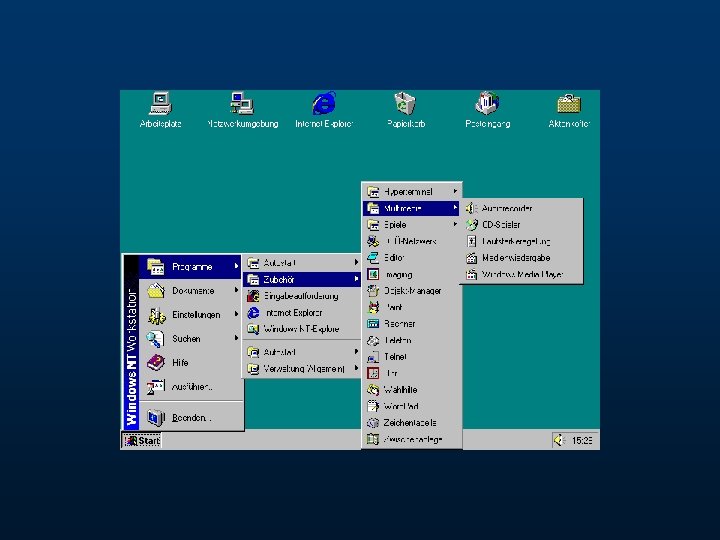Click the clock showing 15:25
Image resolution: width=720 pixels, height=540 pixels.
(x=582, y=441)
